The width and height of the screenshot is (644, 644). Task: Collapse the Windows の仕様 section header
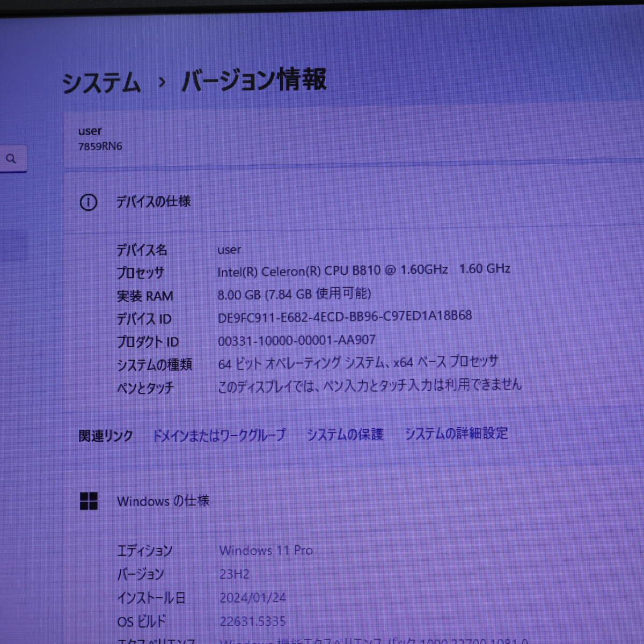[354, 501]
